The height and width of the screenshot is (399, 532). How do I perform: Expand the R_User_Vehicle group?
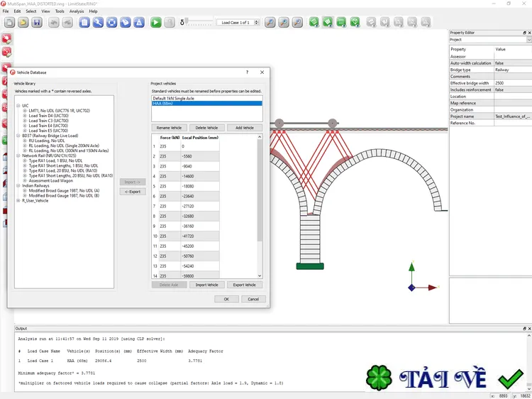[x=18, y=201]
